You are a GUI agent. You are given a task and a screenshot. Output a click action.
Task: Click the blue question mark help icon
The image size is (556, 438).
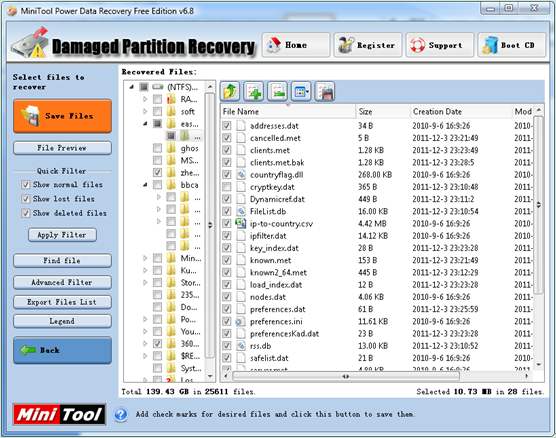[x=121, y=414]
